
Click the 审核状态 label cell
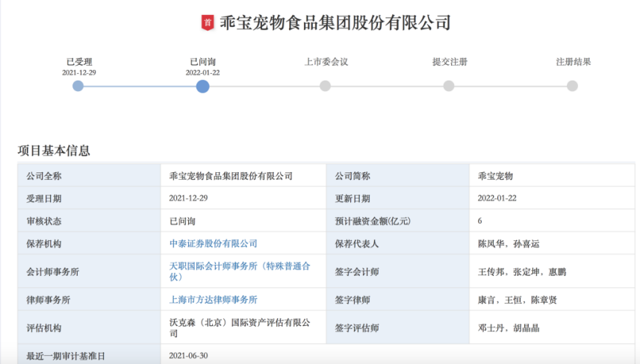click(x=89, y=221)
